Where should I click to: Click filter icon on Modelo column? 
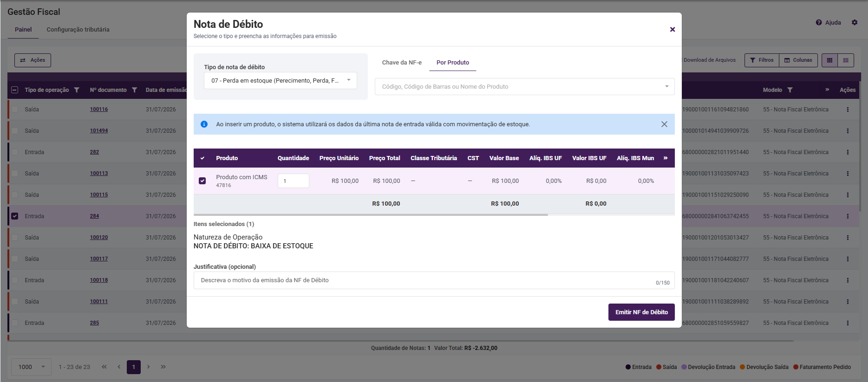pyautogui.click(x=790, y=90)
